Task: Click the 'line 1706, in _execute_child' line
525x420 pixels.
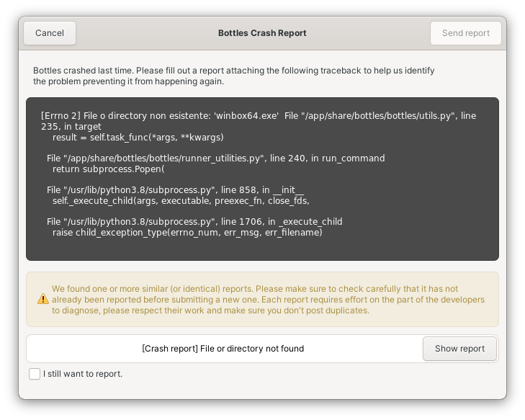Action: (194, 222)
